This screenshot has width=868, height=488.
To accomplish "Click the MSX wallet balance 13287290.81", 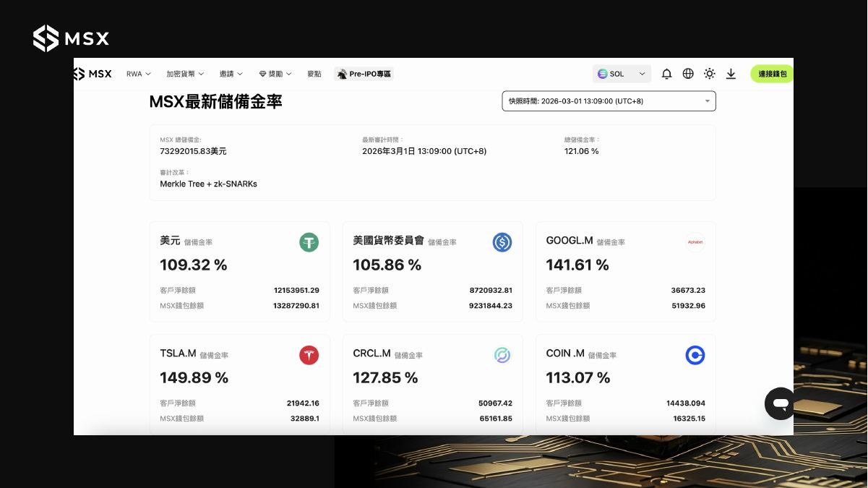I will click(x=296, y=306).
